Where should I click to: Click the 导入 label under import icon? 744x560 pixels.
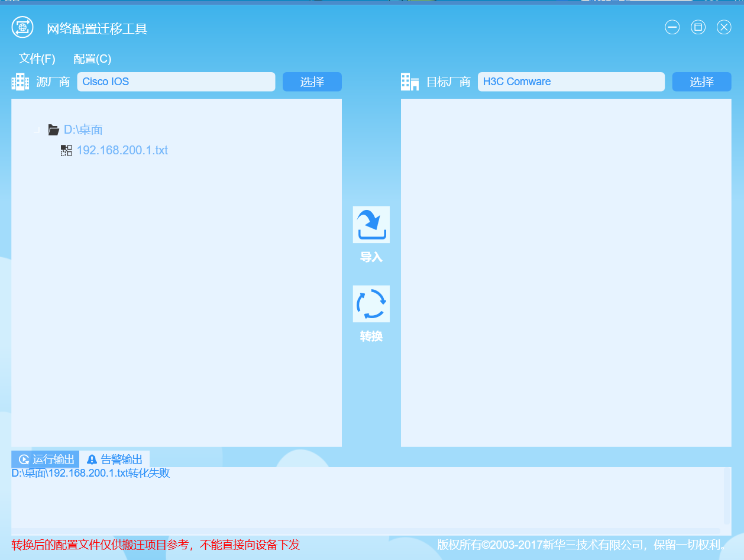point(371,257)
